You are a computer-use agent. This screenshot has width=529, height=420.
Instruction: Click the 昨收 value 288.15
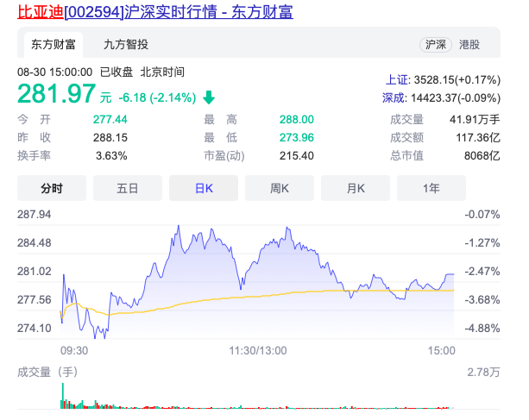110,137
